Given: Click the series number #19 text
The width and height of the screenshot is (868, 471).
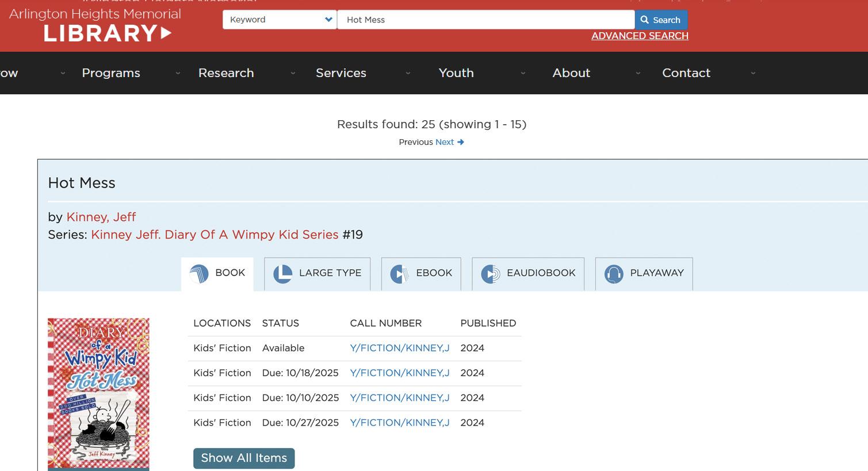Looking at the screenshot, I should point(353,235).
